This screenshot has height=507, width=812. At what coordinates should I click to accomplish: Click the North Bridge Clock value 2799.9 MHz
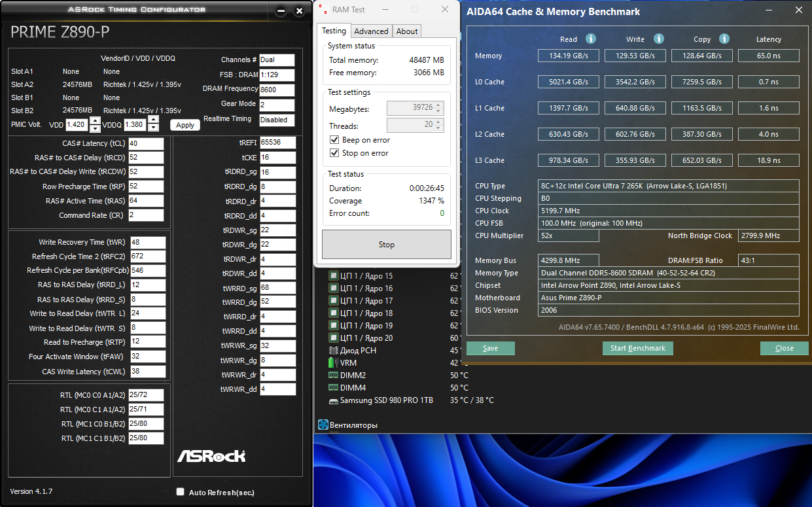pos(768,236)
